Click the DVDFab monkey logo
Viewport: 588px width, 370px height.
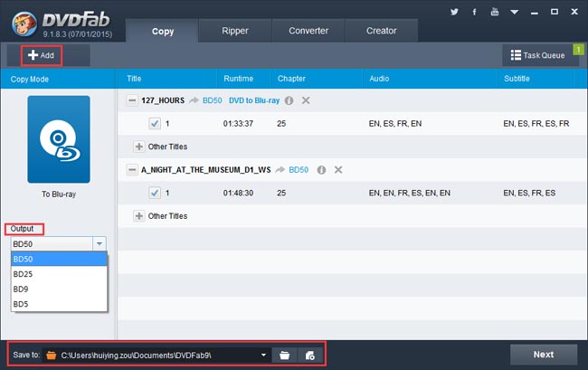pos(24,24)
